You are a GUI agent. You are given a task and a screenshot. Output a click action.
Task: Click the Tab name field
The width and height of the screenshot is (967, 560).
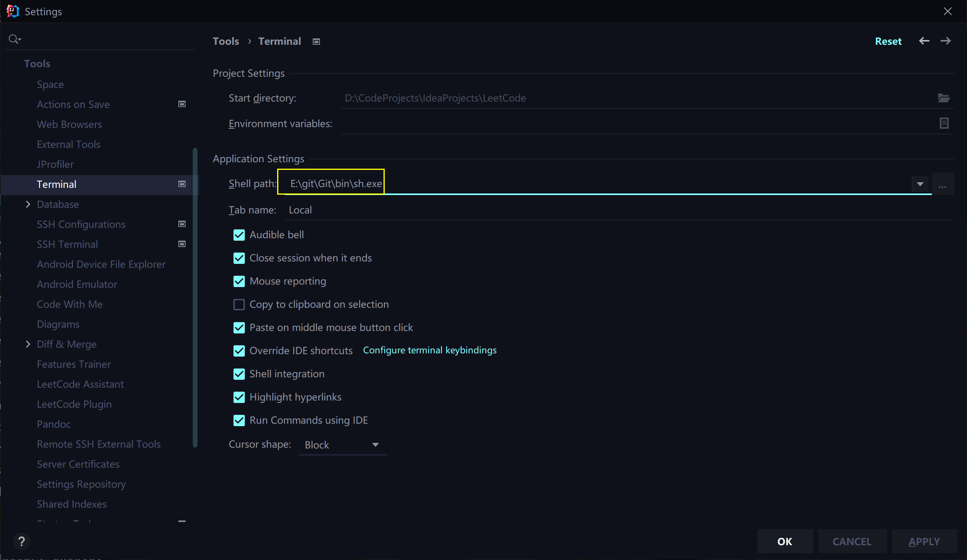[x=619, y=210]
